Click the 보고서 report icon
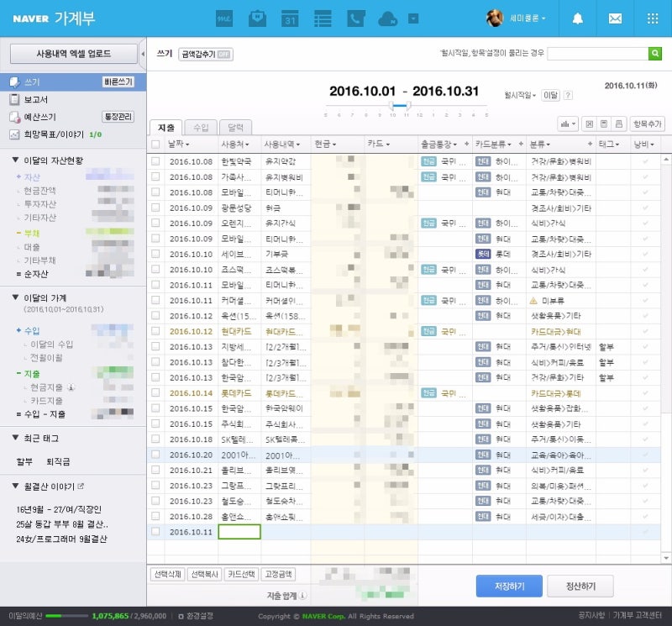Image resolution: width=672 pixels, height=626 pixels. (14, 99)
